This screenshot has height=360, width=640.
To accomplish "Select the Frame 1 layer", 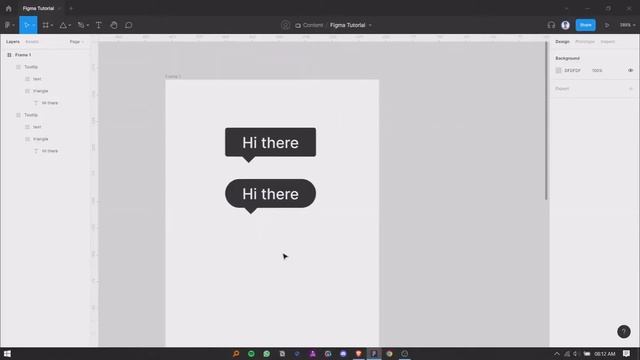I will tap(23, 55).
